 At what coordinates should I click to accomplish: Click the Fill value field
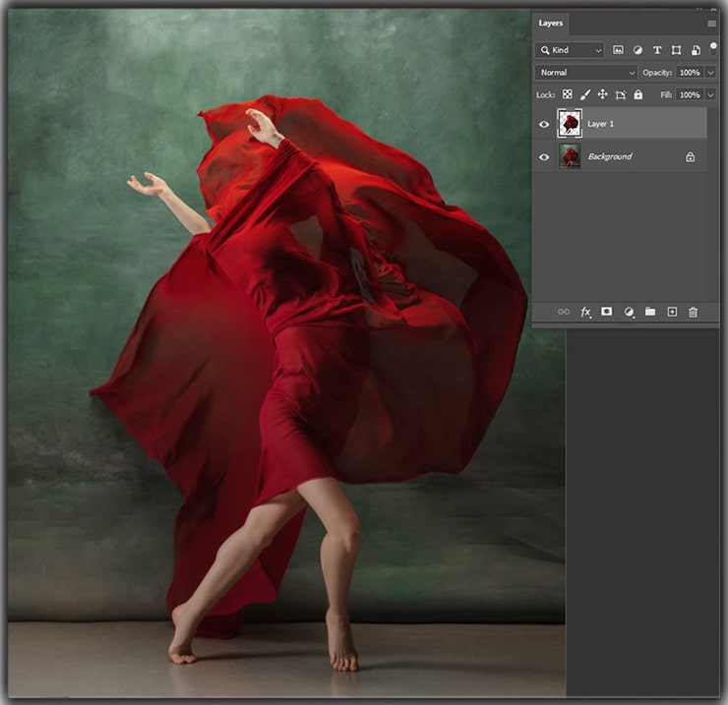pyautogui.click(x=690, y=94)
